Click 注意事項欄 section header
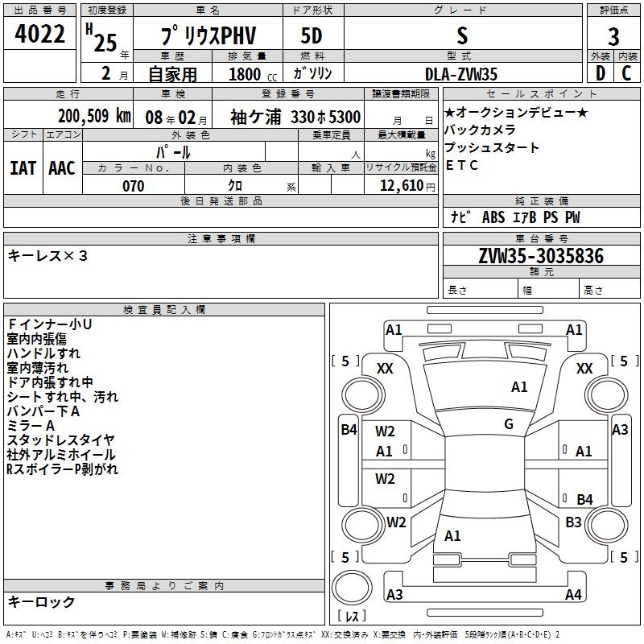Image resolution: width=644 pixels, height=644 pixels. [221, 238]
